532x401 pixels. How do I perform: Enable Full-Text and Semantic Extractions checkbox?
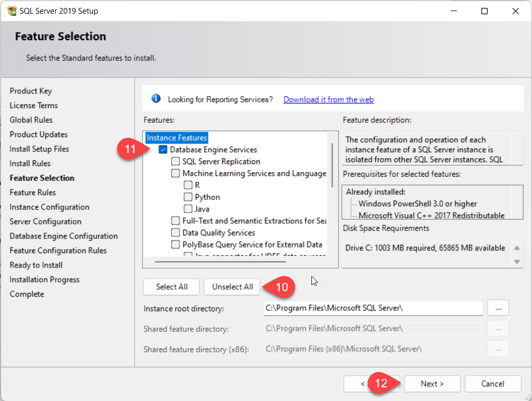(175, 221)
